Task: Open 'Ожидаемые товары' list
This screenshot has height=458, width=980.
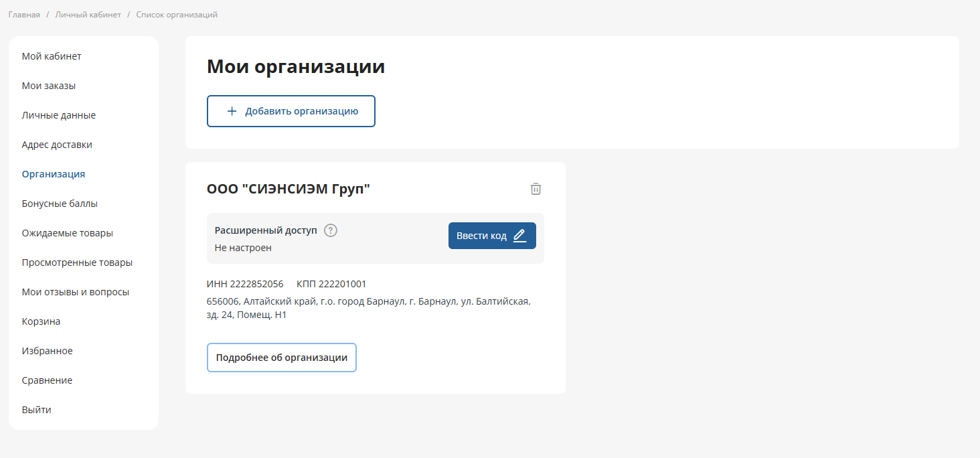Action: tap(67, 233)
